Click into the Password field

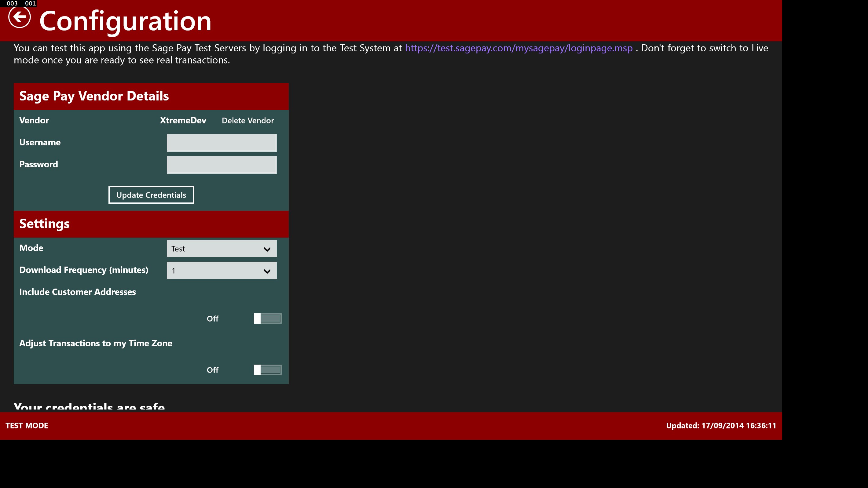click(222, 165)
